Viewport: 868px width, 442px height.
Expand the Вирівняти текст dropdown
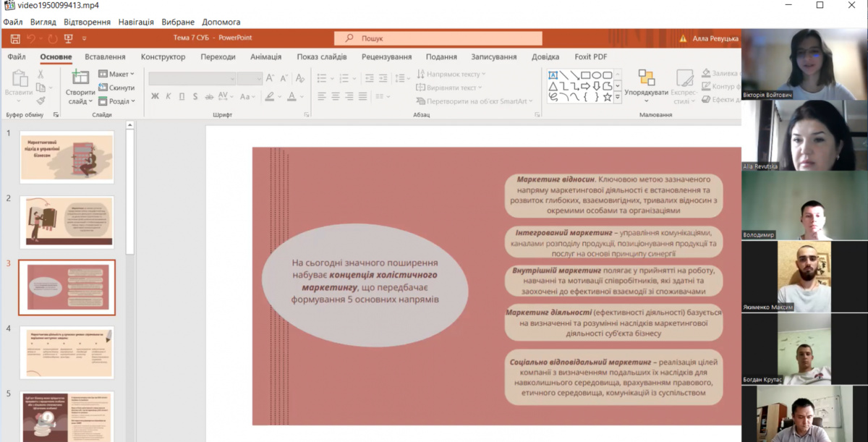[x=448, y=88]
